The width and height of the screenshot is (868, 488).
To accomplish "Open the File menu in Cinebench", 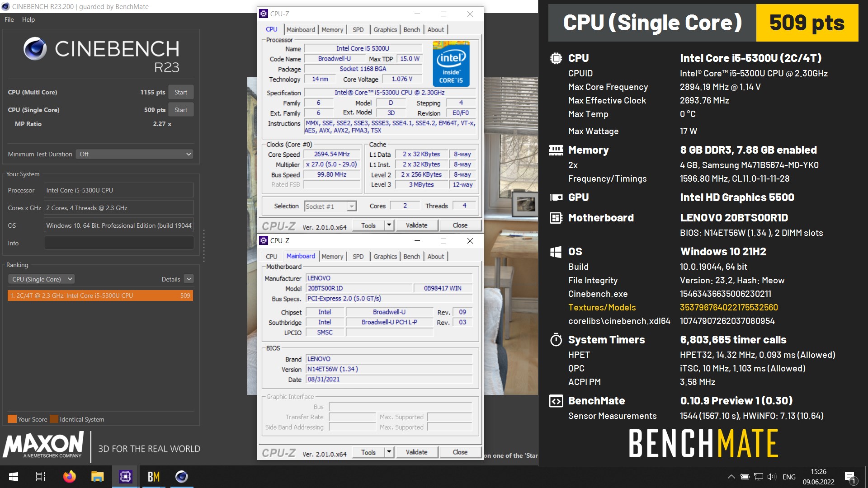I will pyautogui.click(x=9, y=19).
